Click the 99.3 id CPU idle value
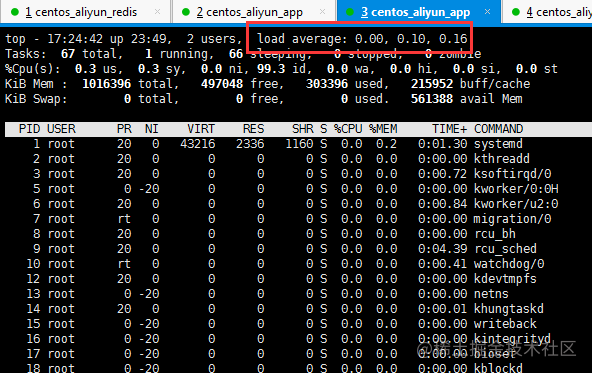The image size is (592, 373). (271, 69)
